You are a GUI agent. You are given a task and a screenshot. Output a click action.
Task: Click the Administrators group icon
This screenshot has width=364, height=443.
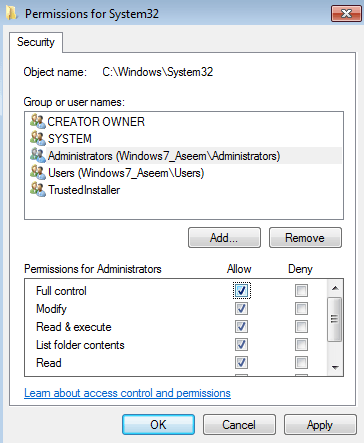pyautogui.click(x=38, y=155)
